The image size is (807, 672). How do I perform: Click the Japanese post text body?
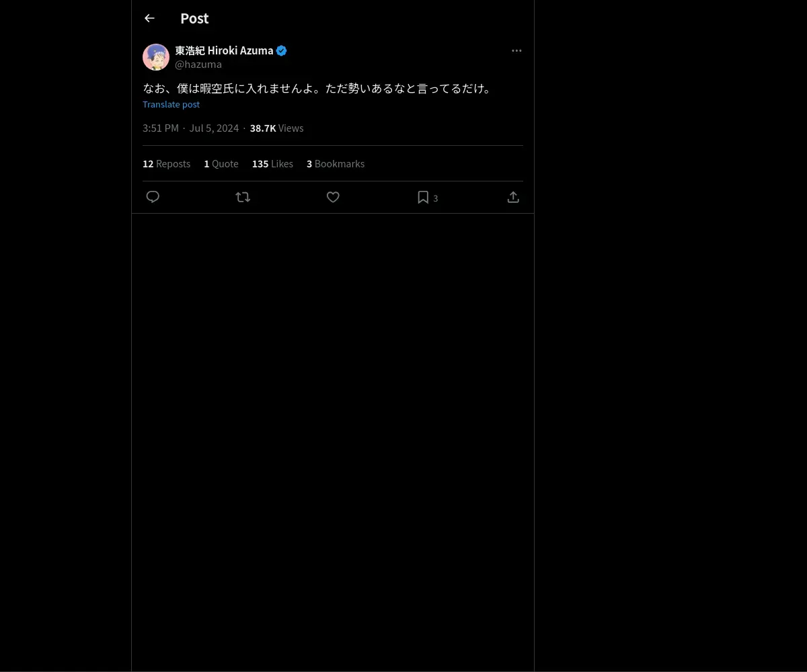[317, 88]
